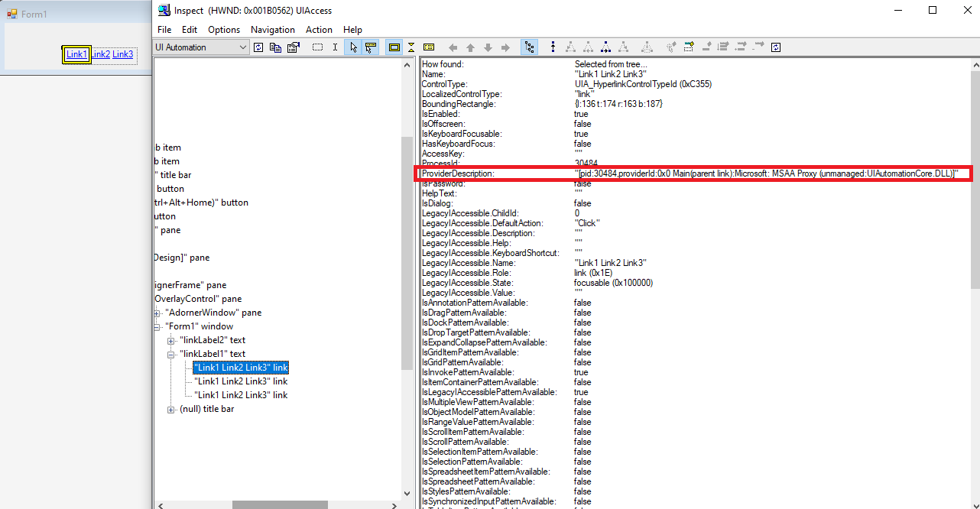Viewport: 980px width, 509px height.
Task: Click the properties pane scroll-up arrow
Action: pyautogui.click(x=975, y=65)
